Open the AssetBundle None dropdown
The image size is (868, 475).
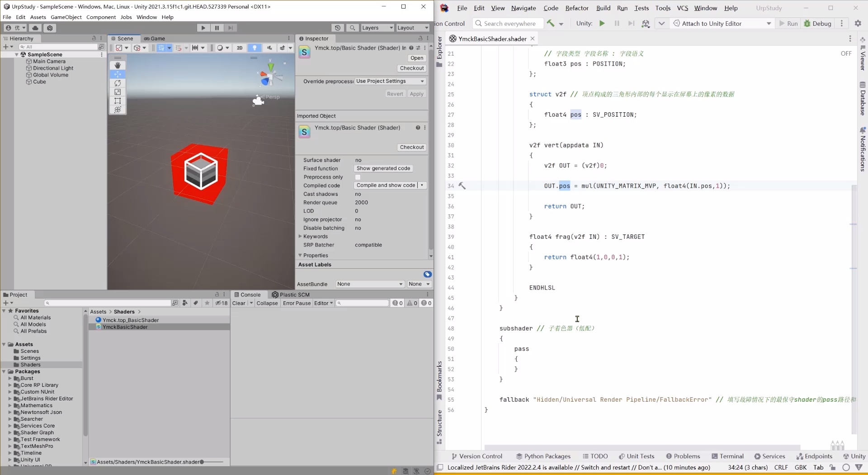[369, 284]
